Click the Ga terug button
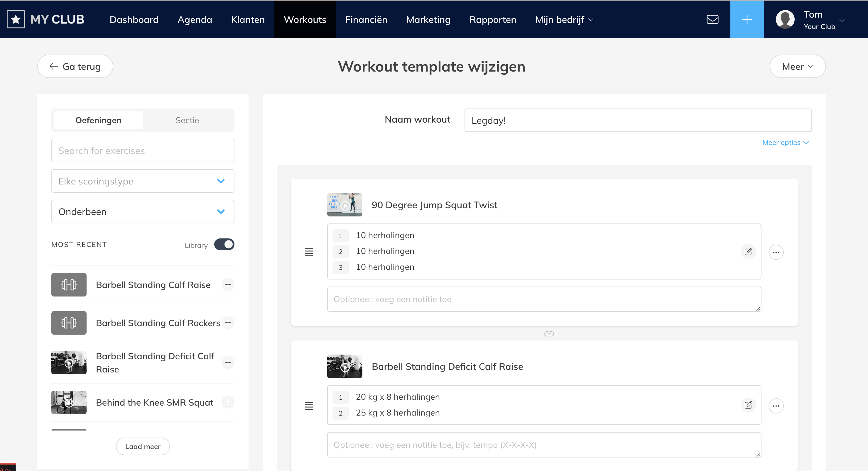 pyautogui.click(x=75, y=66)
